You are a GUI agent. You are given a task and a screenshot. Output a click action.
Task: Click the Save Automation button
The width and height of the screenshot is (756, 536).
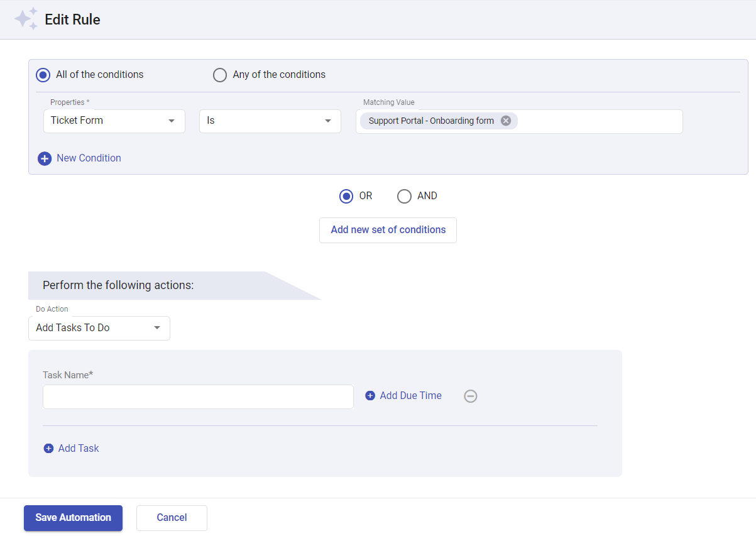(73, 517)
